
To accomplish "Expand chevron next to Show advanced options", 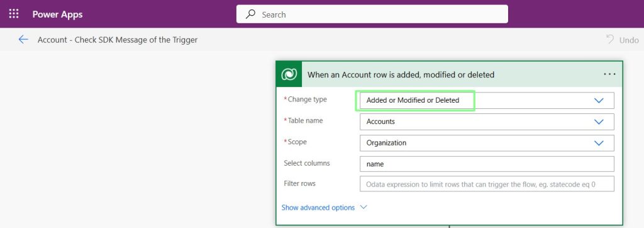I will [363, 207].
